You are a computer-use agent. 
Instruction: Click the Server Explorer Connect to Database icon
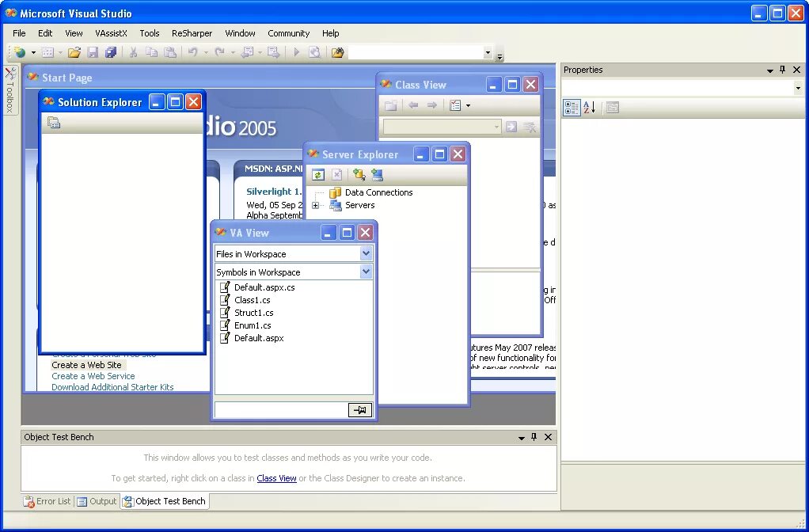(x=359, y=175)
